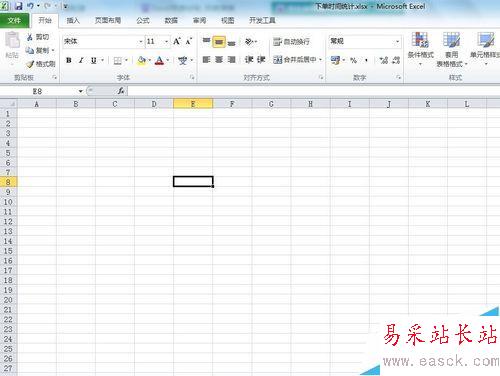Click the increase indent icon
This screenshot has height=376, width=500.
point(261,60)
